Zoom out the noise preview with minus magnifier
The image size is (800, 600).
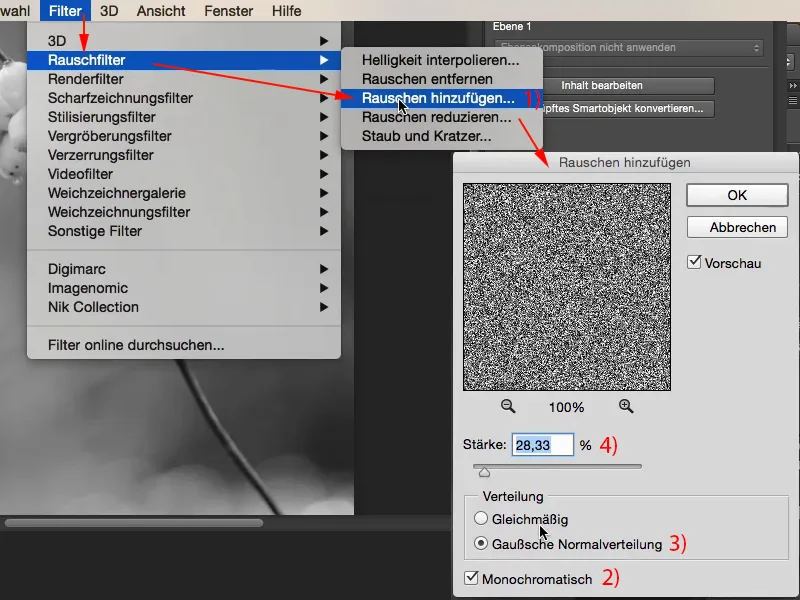(508, 406)
